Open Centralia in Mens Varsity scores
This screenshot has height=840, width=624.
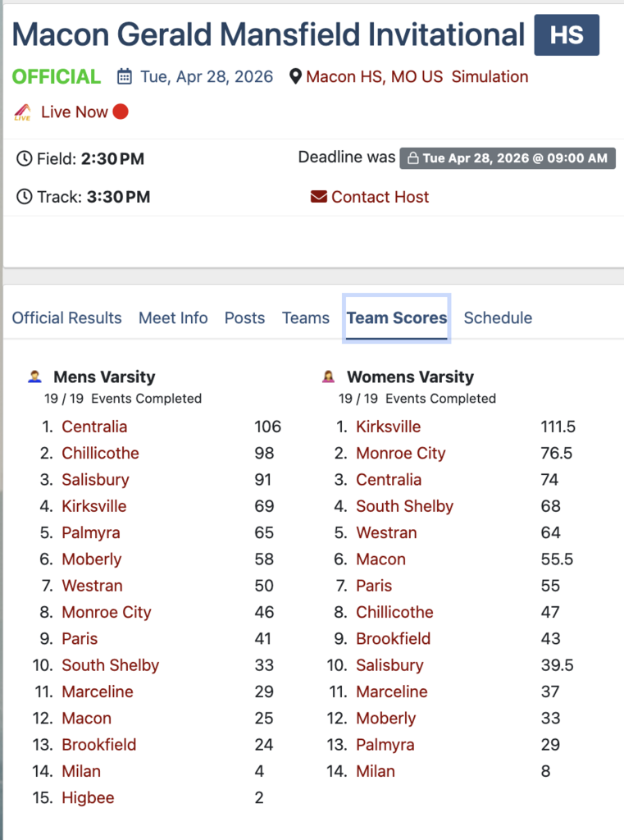[94, 427]
